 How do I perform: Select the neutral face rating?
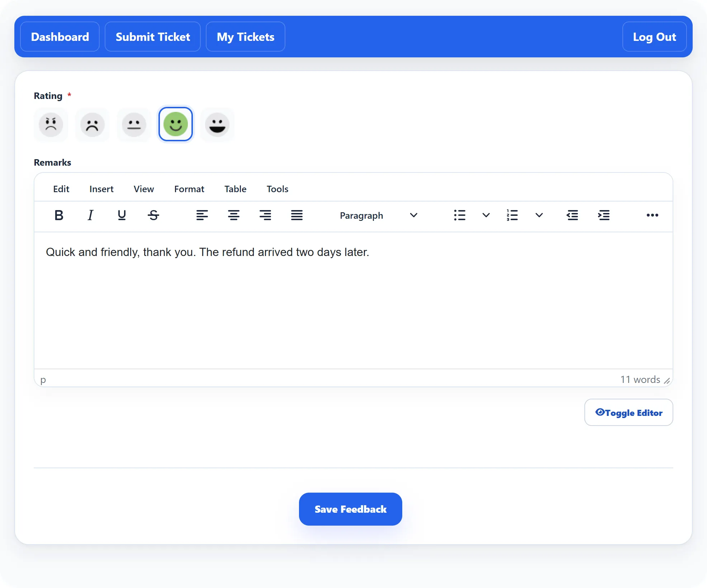pos(134,124)
